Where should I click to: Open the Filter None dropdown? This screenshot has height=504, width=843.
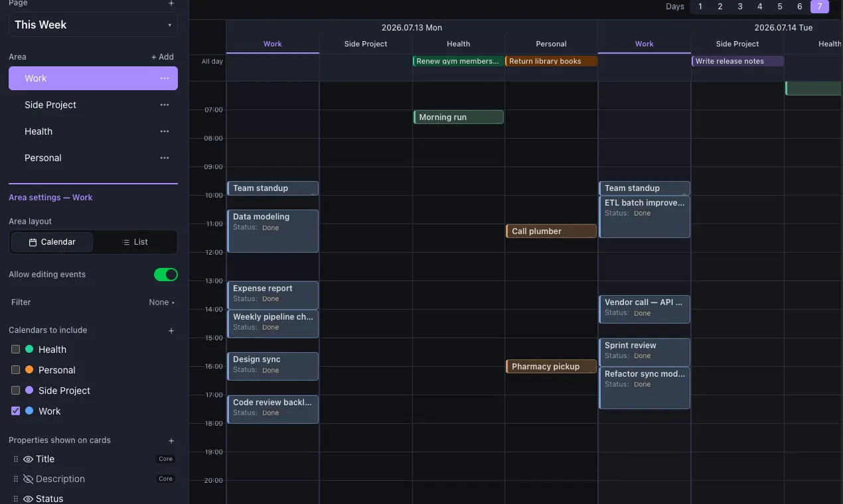tap(162, 302)
